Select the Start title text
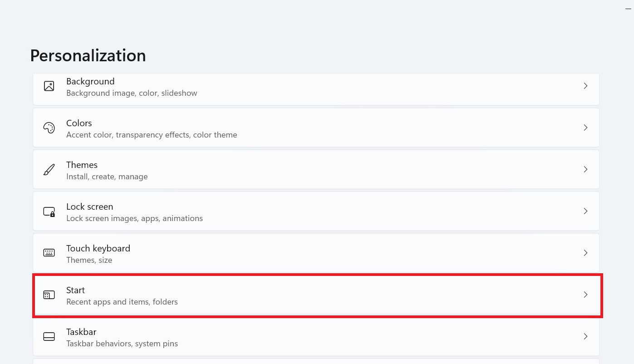Screen dimensions: 634x364 click(75, 290)
